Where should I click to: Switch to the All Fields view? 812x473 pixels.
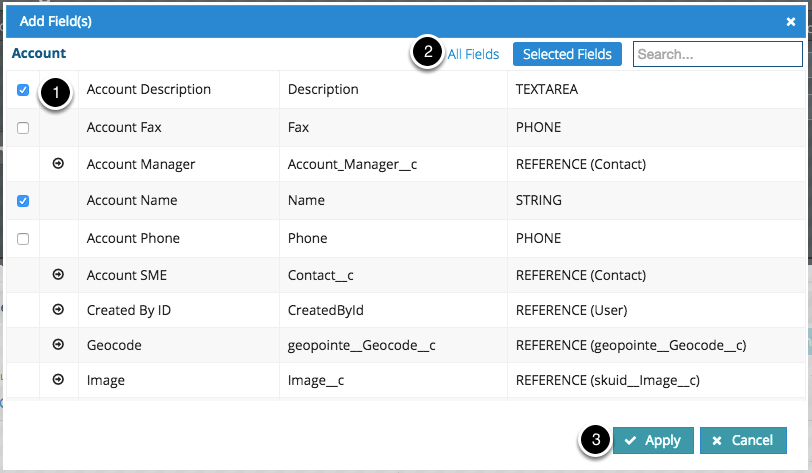(473, 54)
